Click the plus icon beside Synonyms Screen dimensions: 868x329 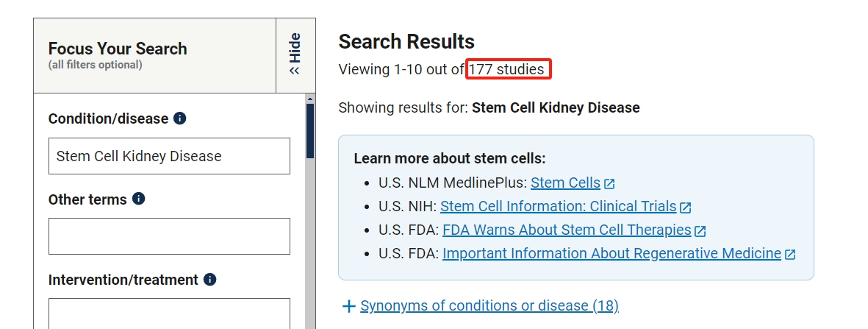tap(349, 305)
